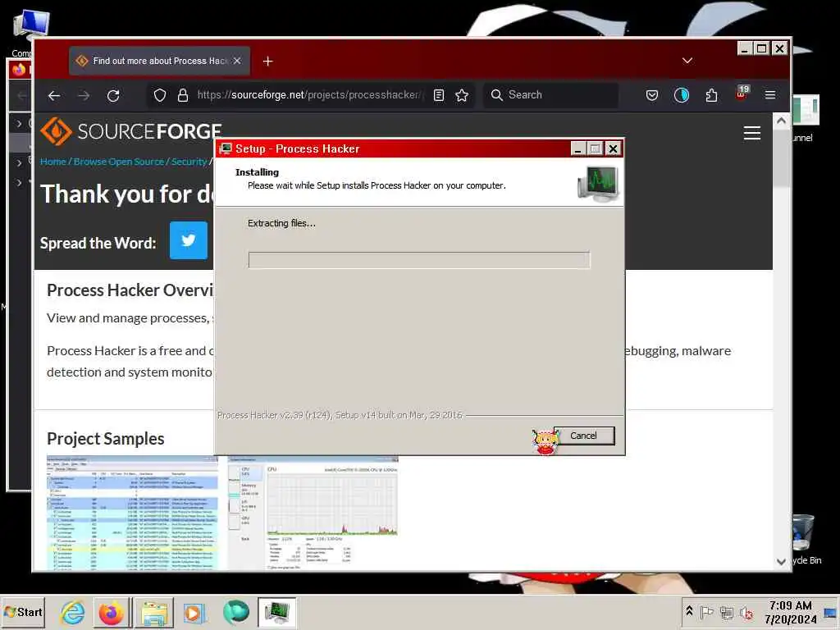Open the CPU graph project sample thumbnail
The width and height of the screenshot is (840, 630).
tap(313, 513)
